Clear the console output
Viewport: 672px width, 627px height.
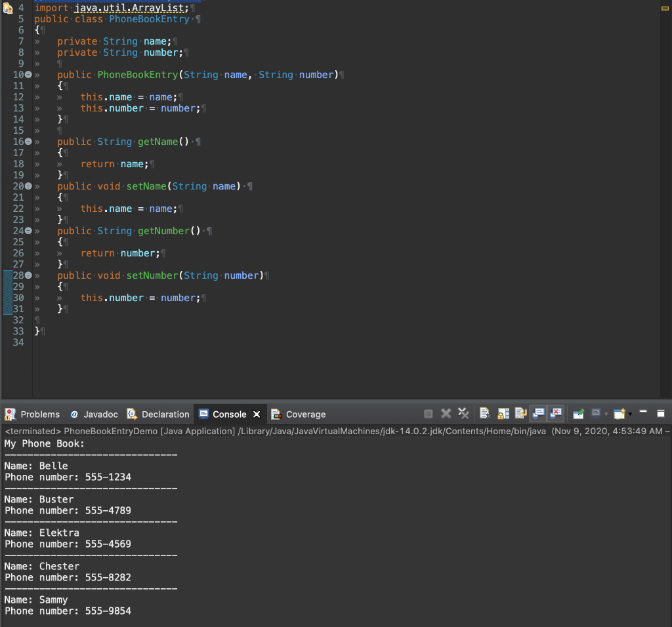coord(485,413)
